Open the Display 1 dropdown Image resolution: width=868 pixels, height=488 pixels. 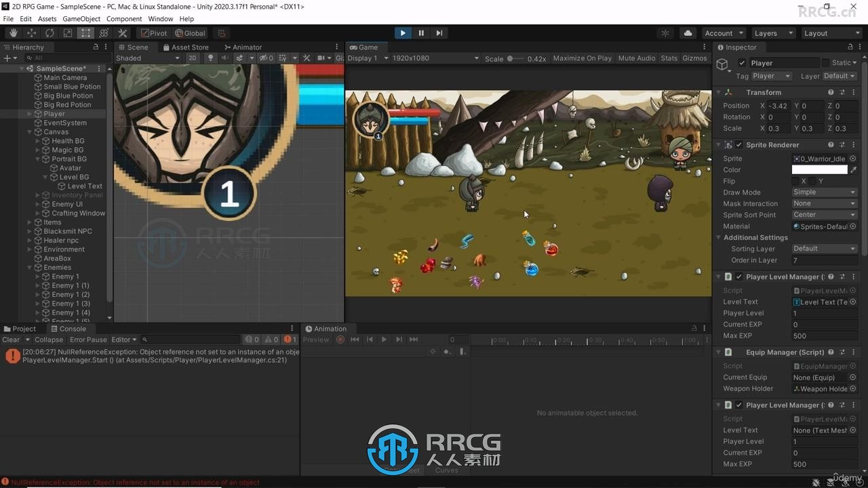point(368,58)
